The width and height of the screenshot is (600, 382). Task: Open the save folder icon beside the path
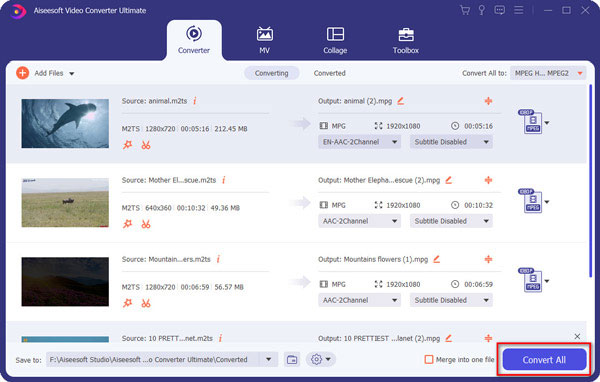(x=292, y=359)
